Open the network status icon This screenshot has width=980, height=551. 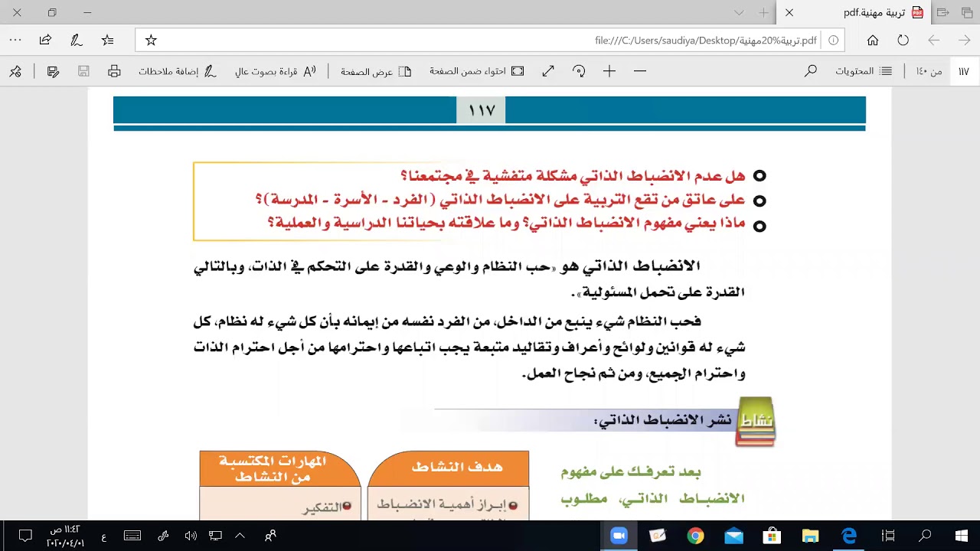click(x=215, y=536)
